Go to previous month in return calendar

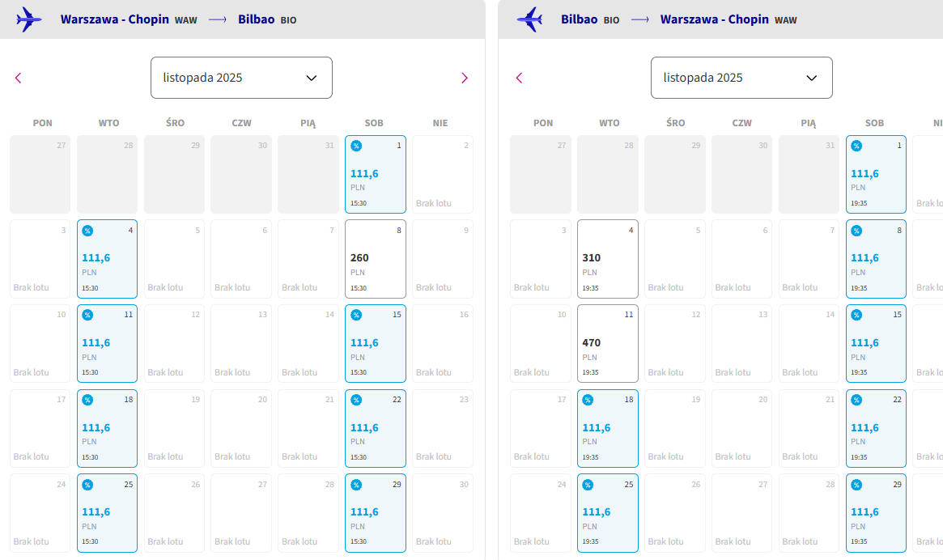click(519, 78)
